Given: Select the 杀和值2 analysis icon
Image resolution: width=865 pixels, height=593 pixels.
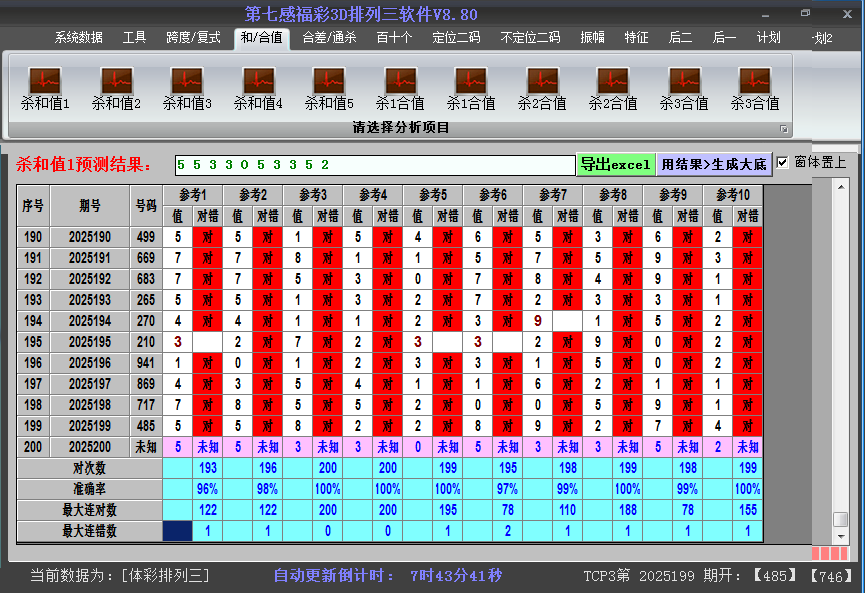Looking at the screenshot, I should coord(116,88).
